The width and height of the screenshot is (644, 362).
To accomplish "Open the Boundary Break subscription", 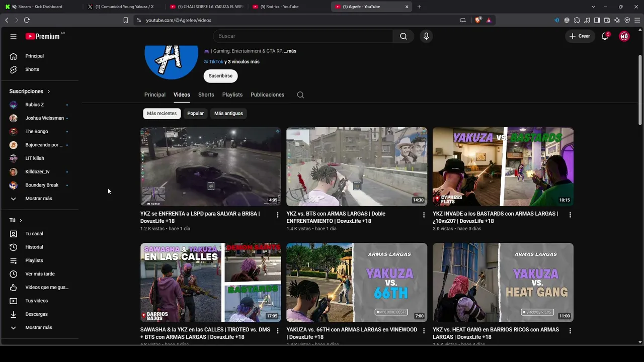I will (39, 185).
